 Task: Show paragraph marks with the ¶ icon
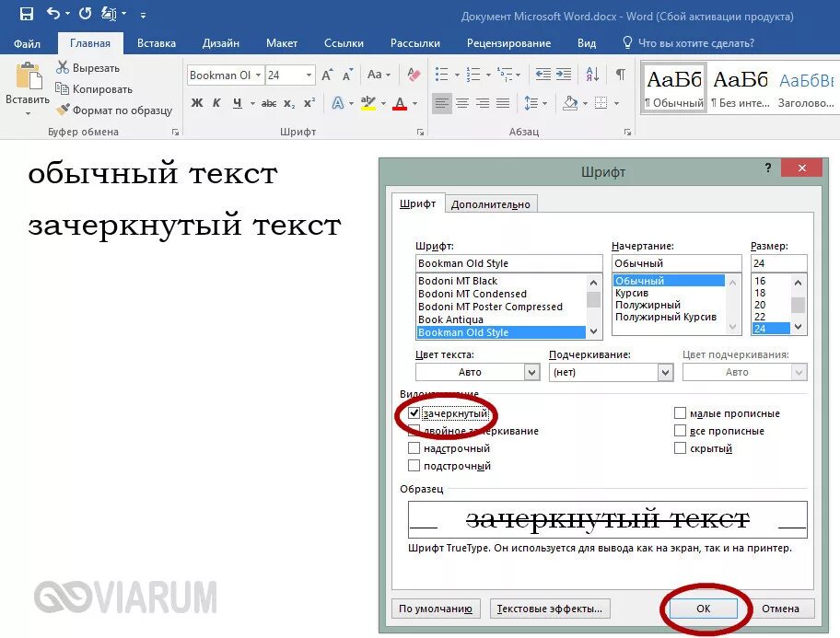[621, 75]
